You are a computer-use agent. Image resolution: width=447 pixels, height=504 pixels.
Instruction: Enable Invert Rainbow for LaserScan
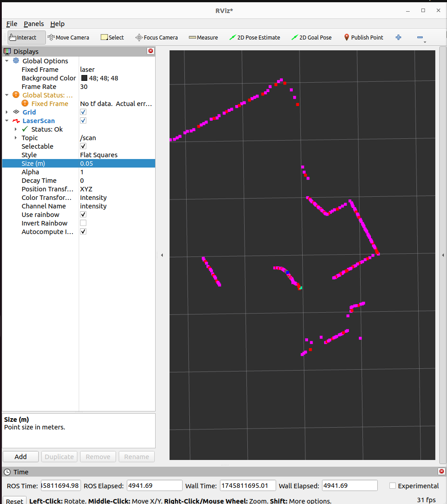coord(83,223)
